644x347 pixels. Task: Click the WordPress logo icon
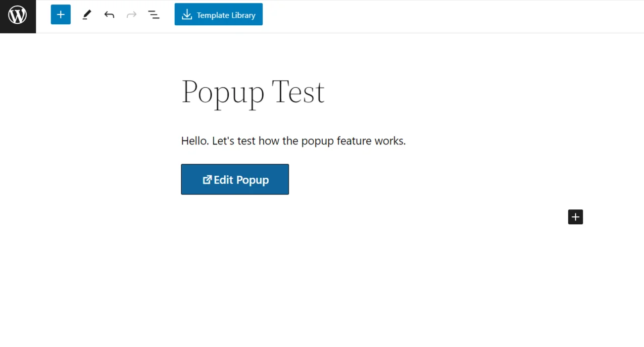point(18,15)
